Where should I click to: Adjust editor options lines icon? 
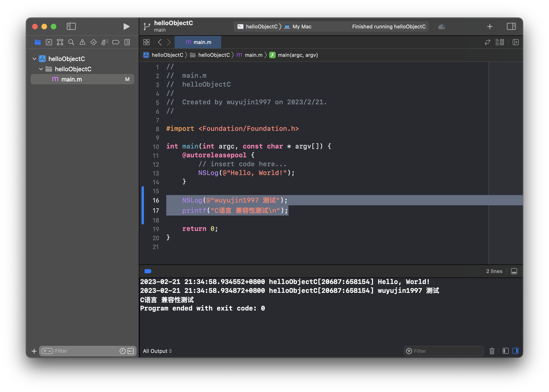point(499,42)
